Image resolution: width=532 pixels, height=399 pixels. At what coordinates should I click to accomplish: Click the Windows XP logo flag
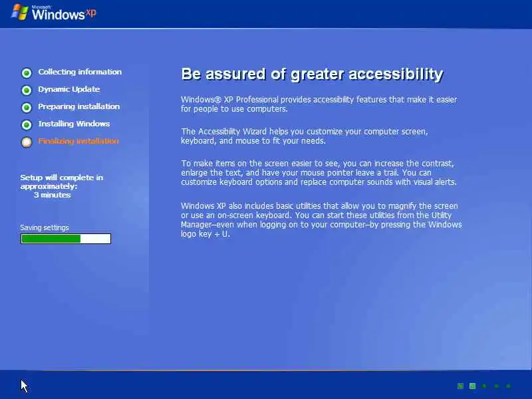pos(20,13)
